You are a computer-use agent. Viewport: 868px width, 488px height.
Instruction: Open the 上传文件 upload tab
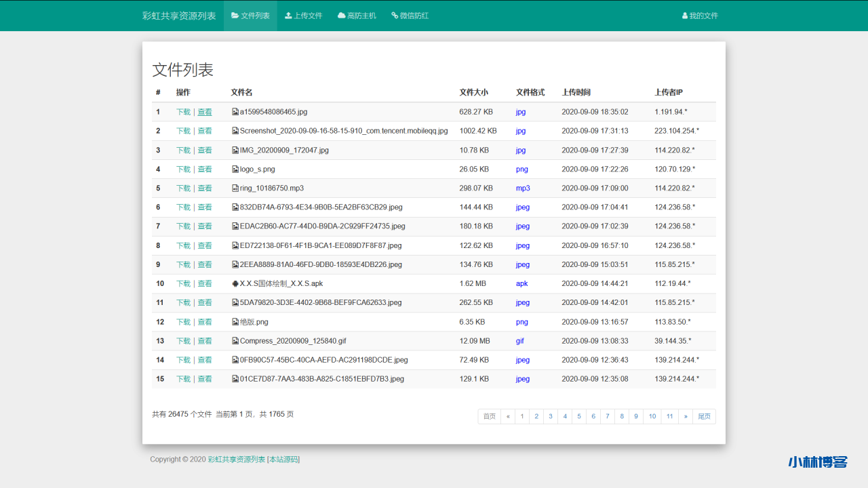pyautogui.click(x=304, y=16)
